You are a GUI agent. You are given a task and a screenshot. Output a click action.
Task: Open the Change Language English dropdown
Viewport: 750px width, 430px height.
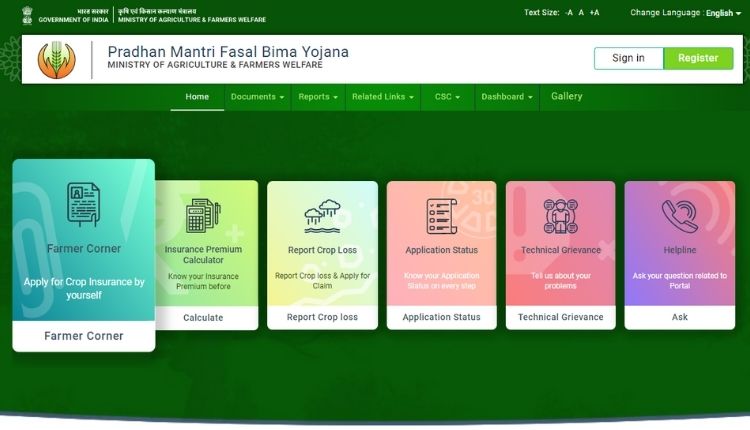723,13
